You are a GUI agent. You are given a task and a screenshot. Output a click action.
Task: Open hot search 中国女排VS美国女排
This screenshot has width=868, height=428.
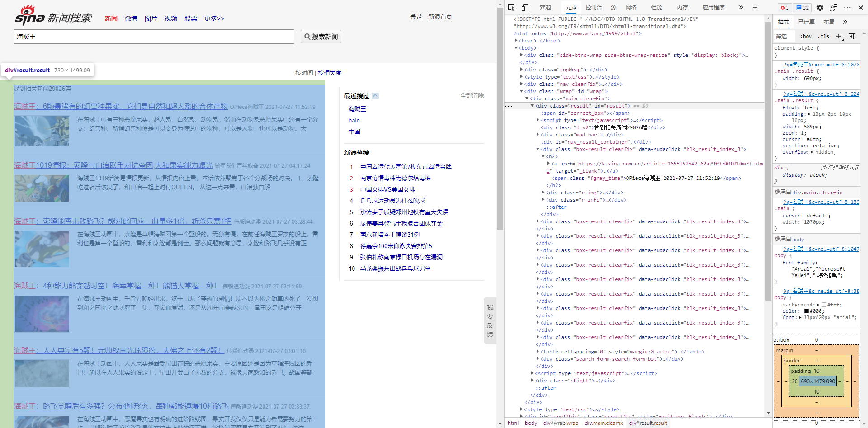point(387,189)
